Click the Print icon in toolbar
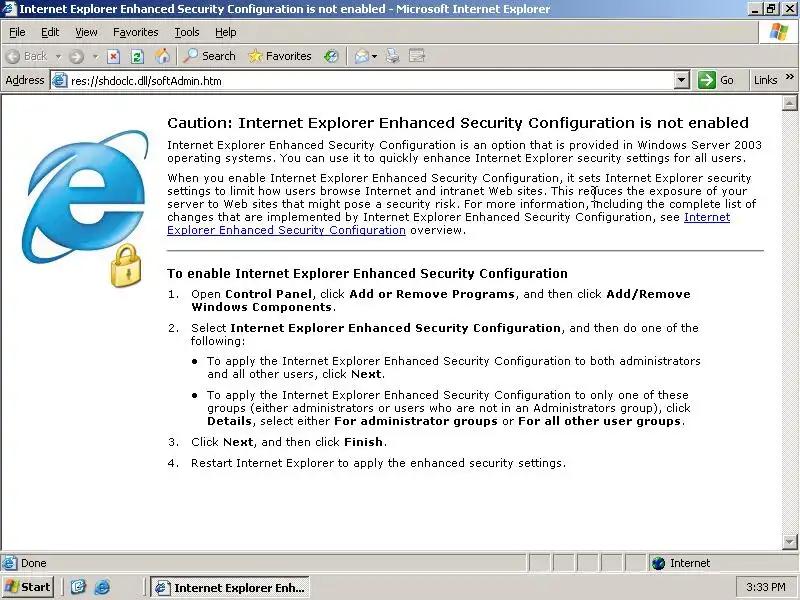Screen dimensions: 800x600 [392, 56]
